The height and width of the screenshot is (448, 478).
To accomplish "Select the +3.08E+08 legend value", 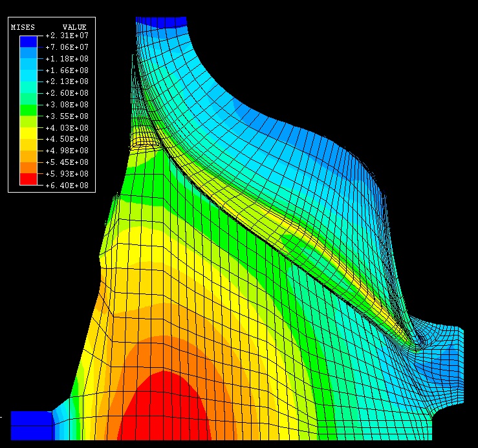I will 67,105.
